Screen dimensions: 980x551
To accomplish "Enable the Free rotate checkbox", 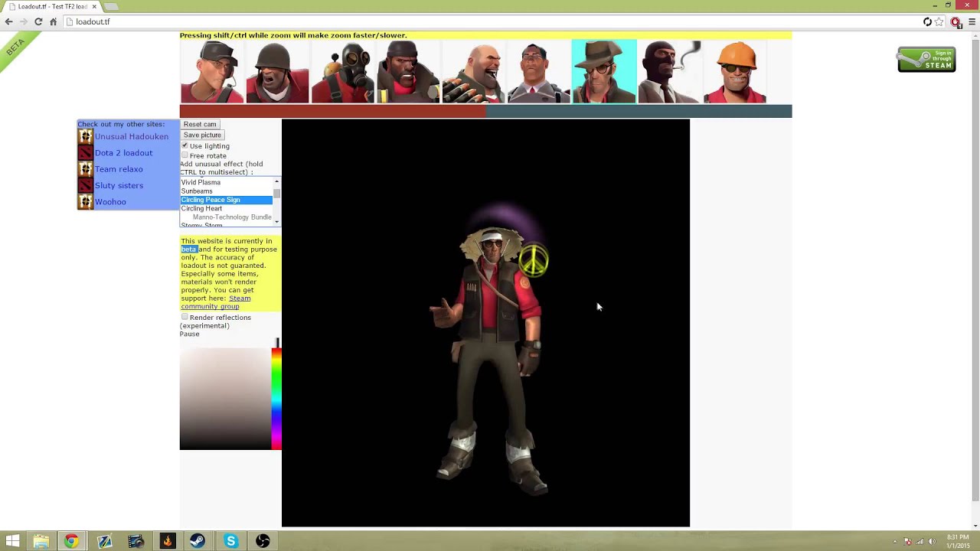I will point(185,155).
